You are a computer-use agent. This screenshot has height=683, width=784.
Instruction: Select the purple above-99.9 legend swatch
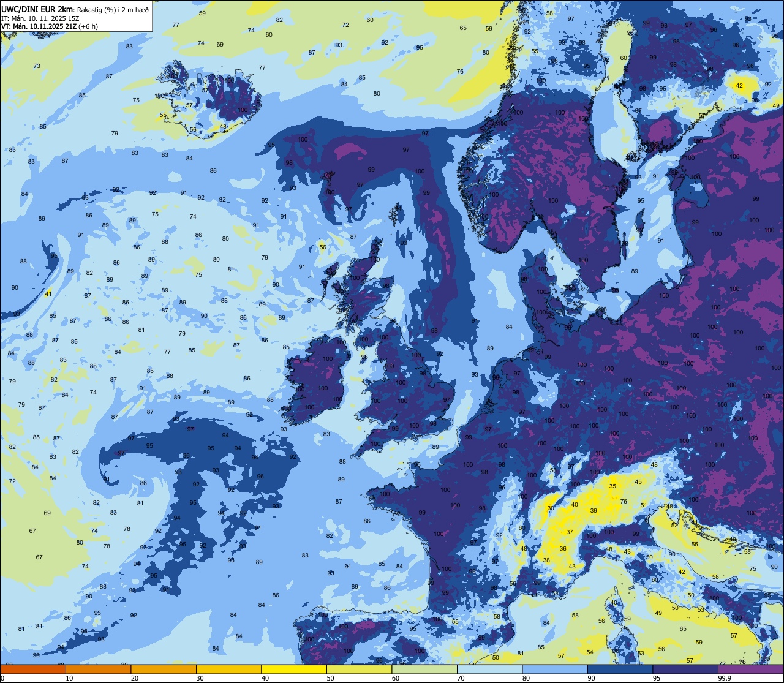[x=750, y=669]
